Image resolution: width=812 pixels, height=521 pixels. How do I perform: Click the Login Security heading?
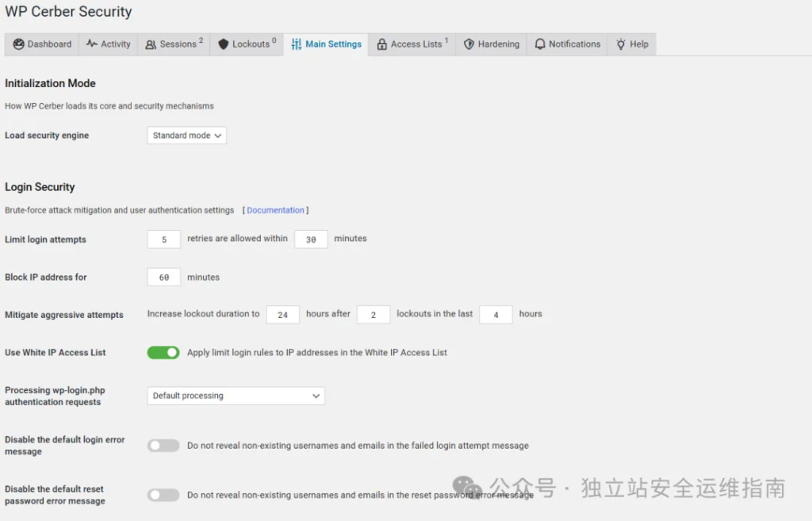(x=40, y=187)
